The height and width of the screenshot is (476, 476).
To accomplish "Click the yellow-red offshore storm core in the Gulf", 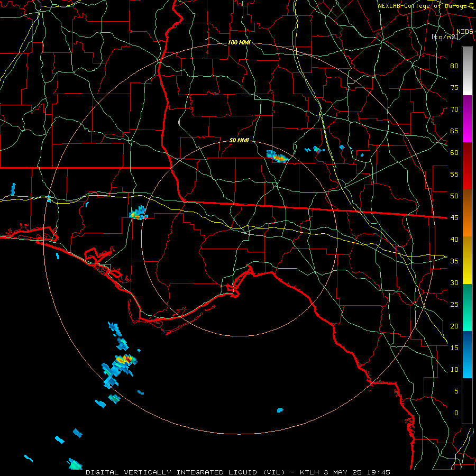I will [125, 360].
